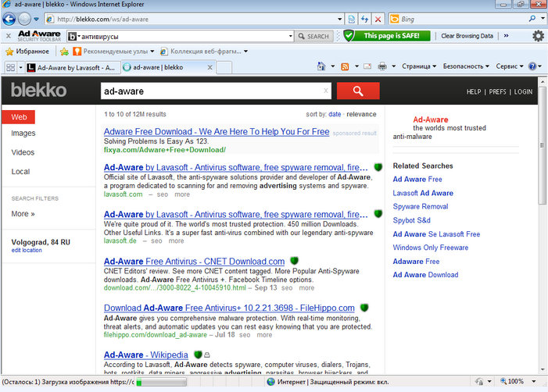Switch to Ad-Aware by Lavasoft tab
The width and height of the screenshot is (548, 392).
pos(73,67)
